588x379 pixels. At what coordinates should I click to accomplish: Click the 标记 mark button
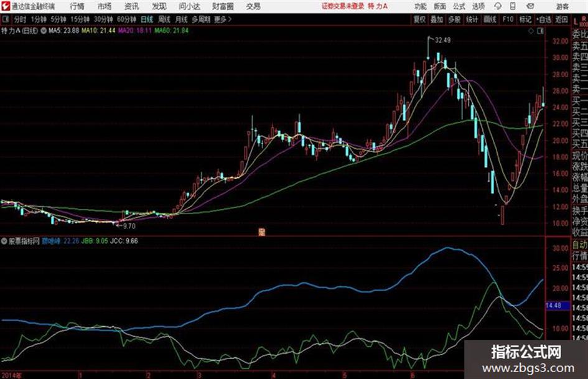coord(525,19)
